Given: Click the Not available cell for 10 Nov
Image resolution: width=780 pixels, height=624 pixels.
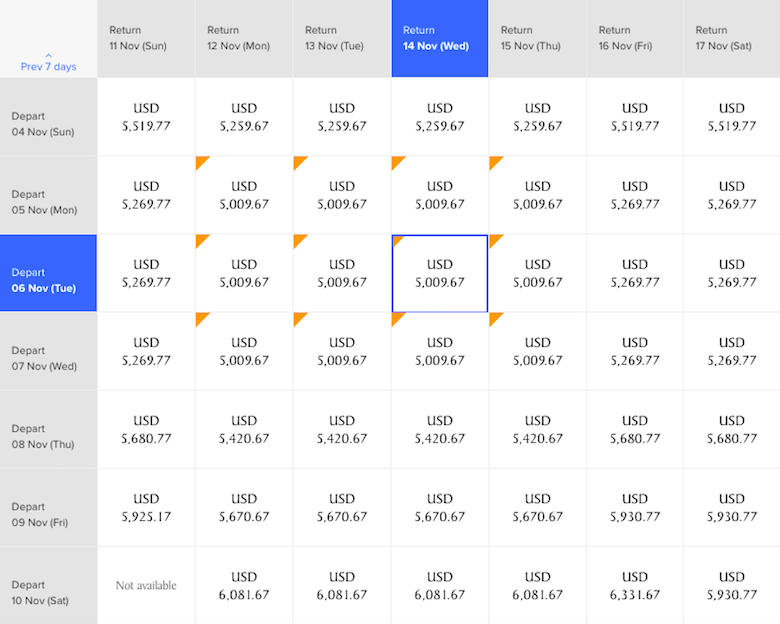Looking at the screenshot, I should click(x=146, y=586).
